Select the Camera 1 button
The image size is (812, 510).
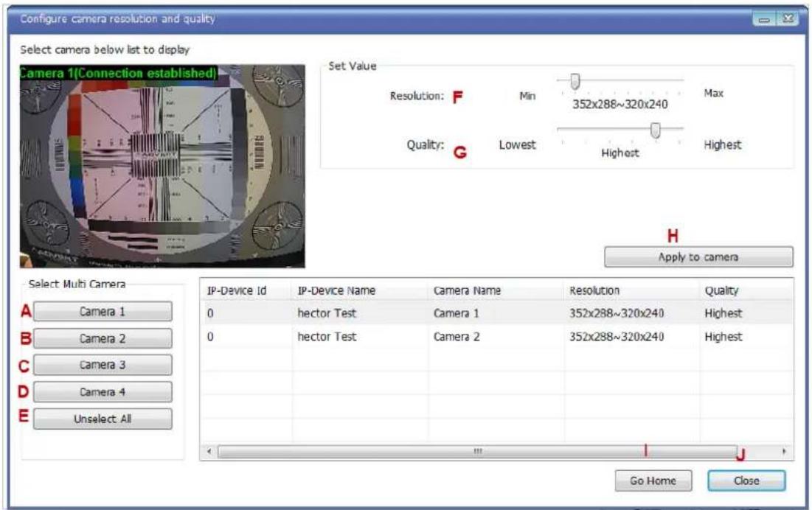click(103, 311)
